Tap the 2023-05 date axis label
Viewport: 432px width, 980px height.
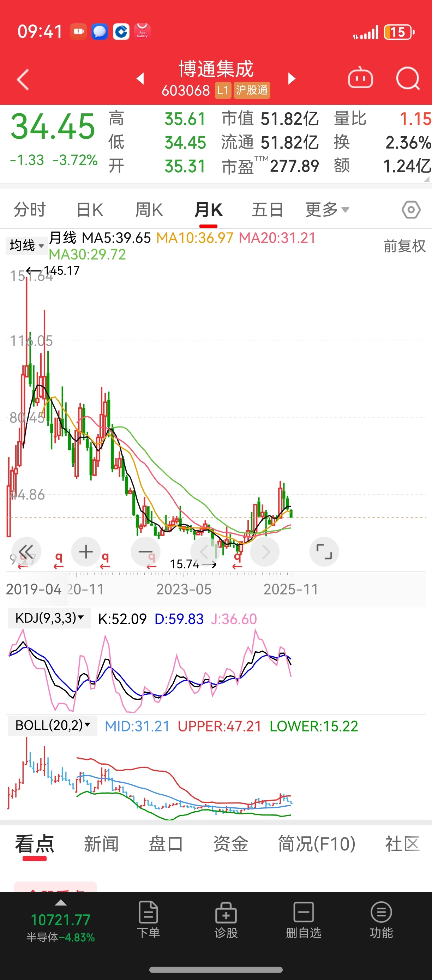point(184,589)
